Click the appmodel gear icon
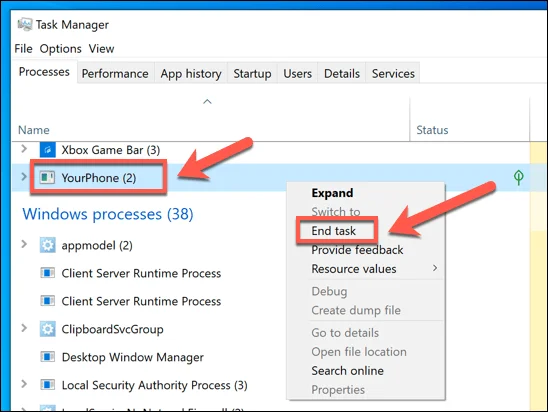Viewport: 548px width, 412px height. pyautogui.click(x=48, y=245)
